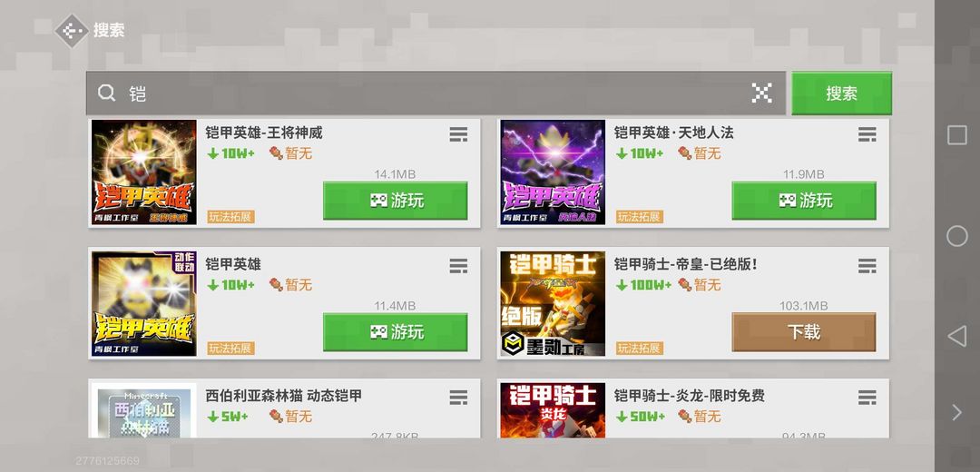This screenshot has width=980, height=472.
Task: Tap the Android recent apps square icon
Action: coord(957,135)
